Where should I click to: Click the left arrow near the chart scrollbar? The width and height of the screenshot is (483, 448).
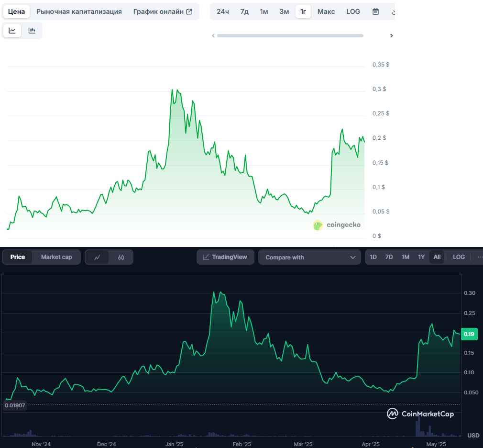coord(214,35)
